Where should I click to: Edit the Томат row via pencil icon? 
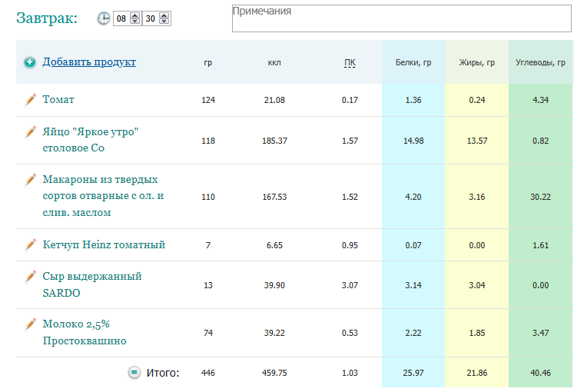(x=30, y=100)
